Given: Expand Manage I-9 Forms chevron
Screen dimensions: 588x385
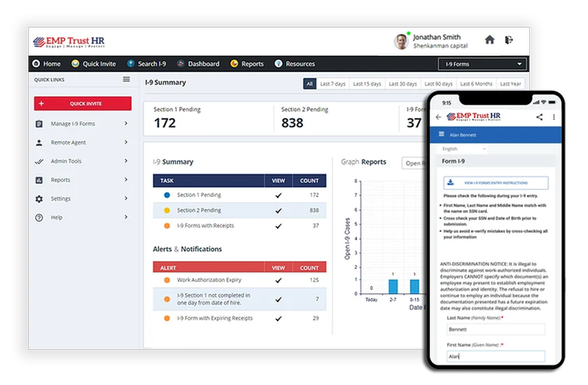Looking at the screenshot, I should point(126,123).
